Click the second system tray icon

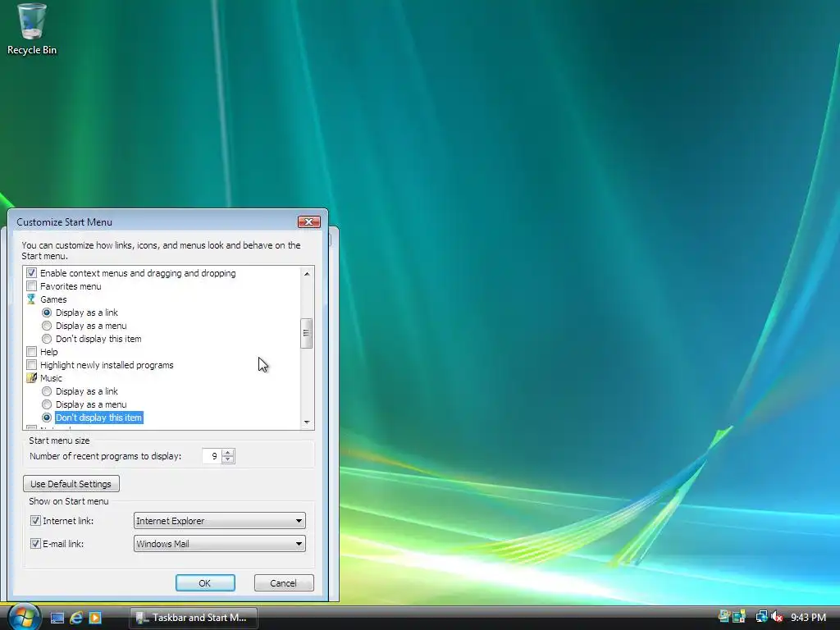[x=739, y=617]
